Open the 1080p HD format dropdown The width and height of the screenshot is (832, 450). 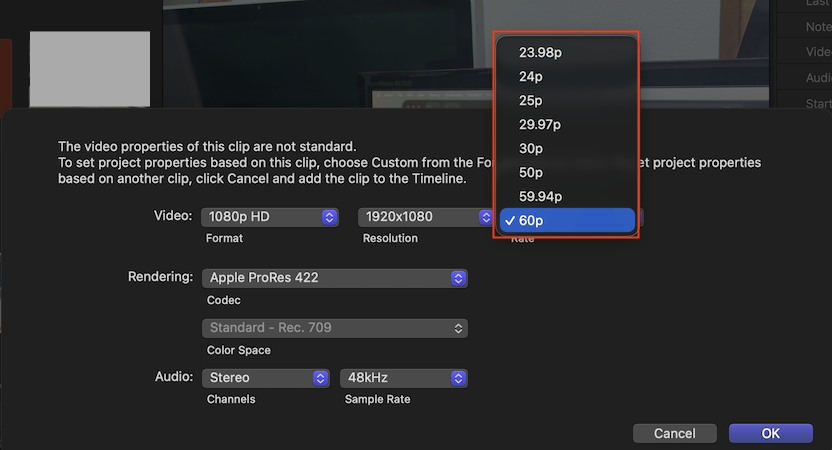(270, 217)
